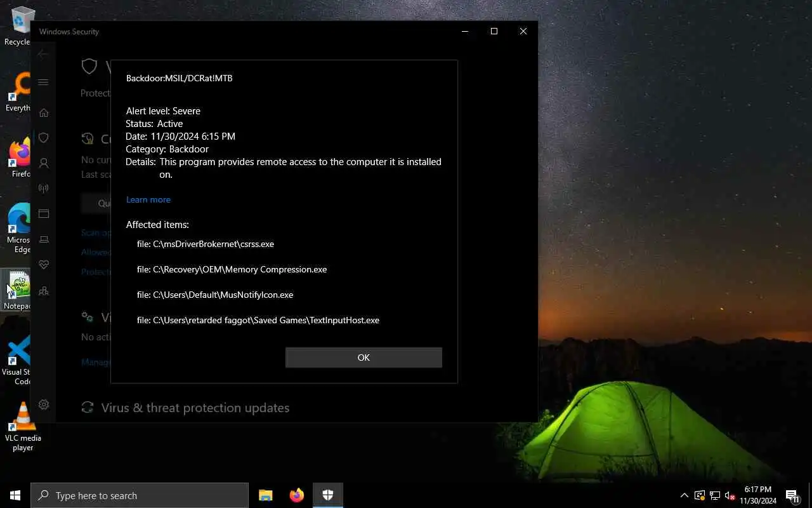812x508 pixels.
Task: Select the Microsoft Edge desktop shortcut
Action: (19, 228)
